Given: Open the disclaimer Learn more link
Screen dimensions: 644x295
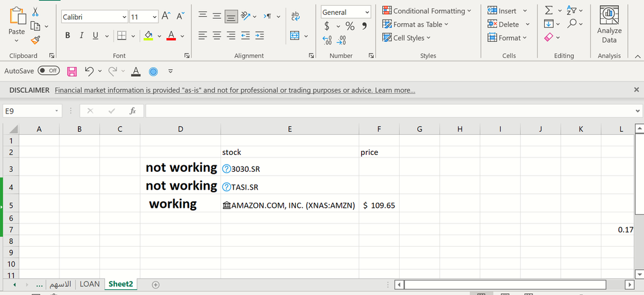Looking at the screenshot, I should pyautogui.click(x=395, y=90).
